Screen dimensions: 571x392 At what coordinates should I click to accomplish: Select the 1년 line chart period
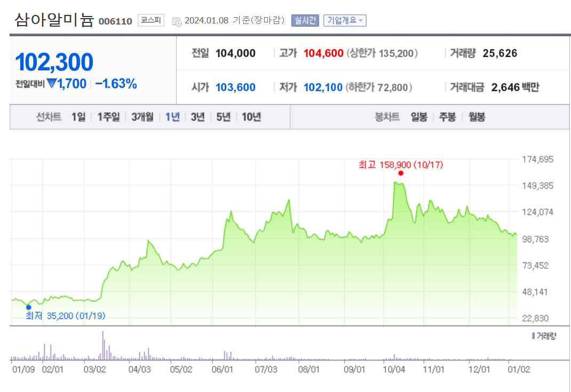click(x=172, y=117)
